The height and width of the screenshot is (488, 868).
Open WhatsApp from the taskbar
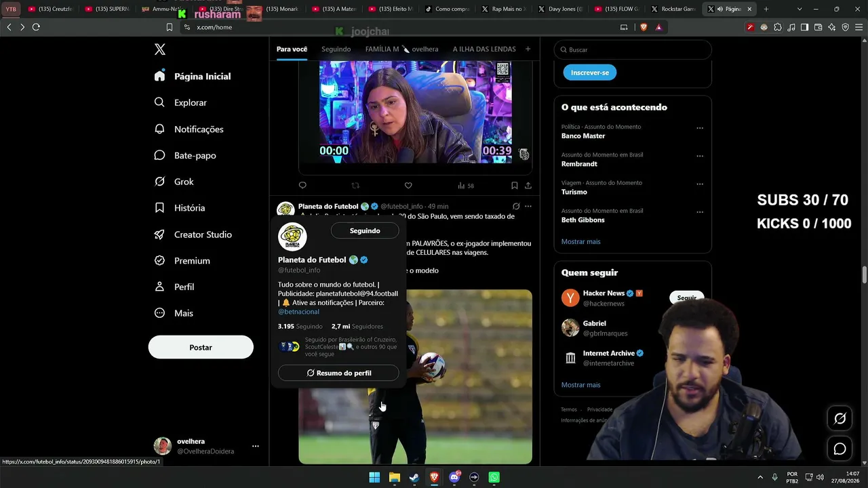[x=494, y=477]
